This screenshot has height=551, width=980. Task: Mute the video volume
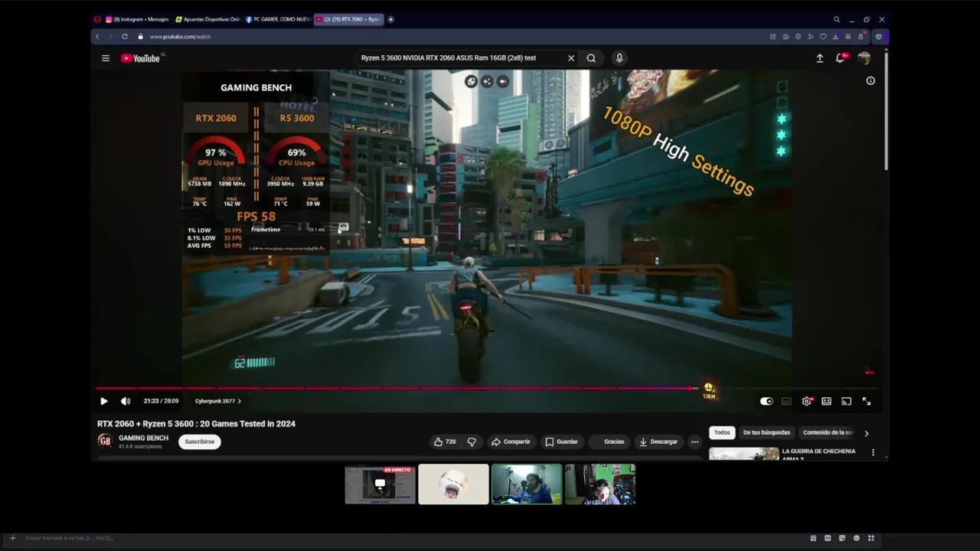126,401
